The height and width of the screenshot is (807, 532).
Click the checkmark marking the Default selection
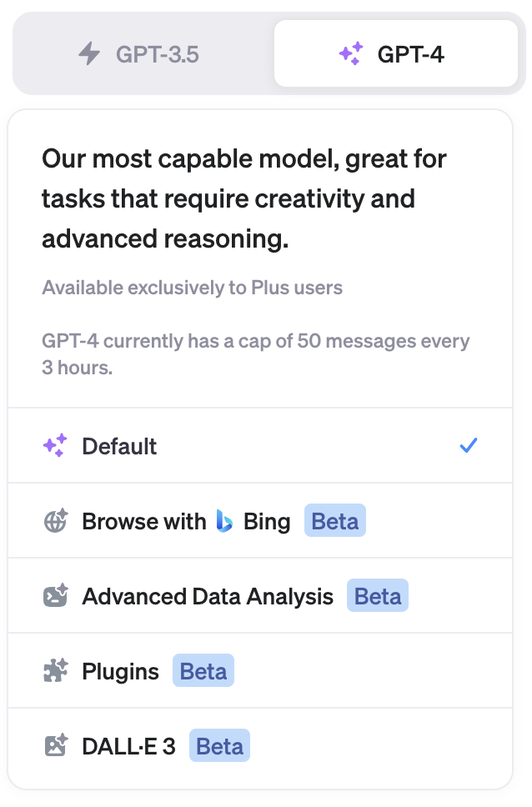tap(469, 445)
